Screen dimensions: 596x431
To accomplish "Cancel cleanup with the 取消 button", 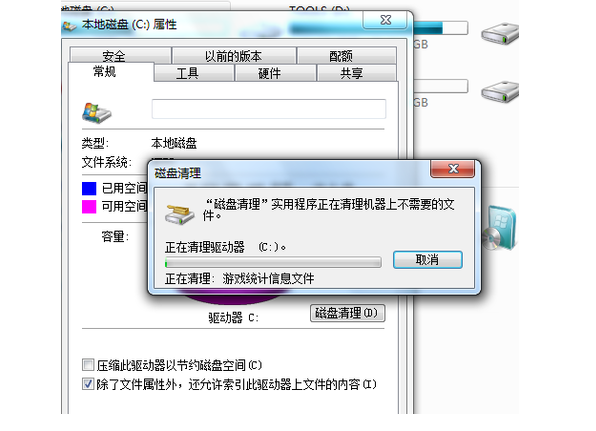I will pos(428,260).
